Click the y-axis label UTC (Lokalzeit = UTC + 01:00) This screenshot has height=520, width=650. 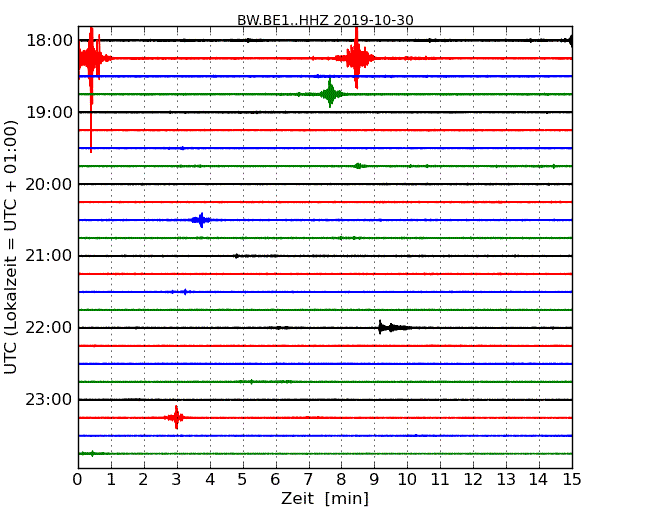[11, 247]
